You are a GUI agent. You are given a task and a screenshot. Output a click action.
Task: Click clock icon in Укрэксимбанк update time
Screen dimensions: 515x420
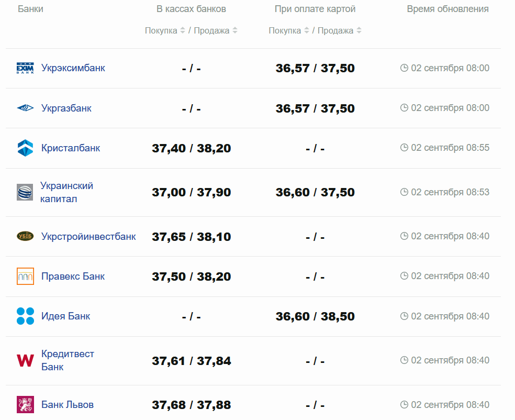404,68
